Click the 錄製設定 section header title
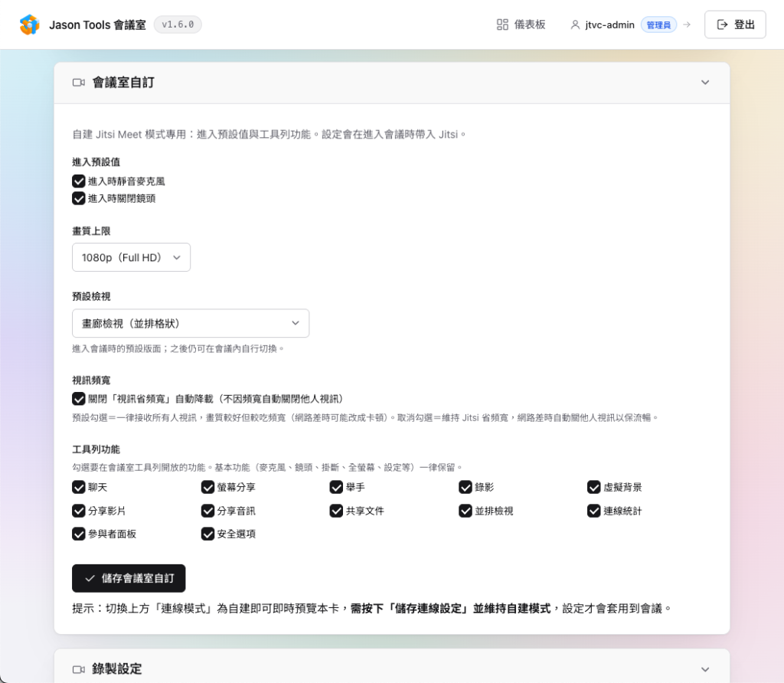Screen dimensions: 784x683 point(117,669)
